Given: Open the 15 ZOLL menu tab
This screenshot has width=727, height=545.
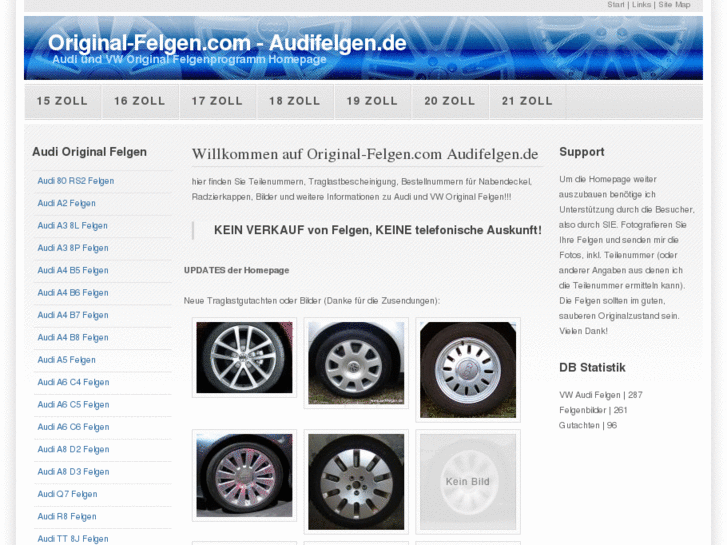Looking at the screenshot, I should click(x=63, y=102).
